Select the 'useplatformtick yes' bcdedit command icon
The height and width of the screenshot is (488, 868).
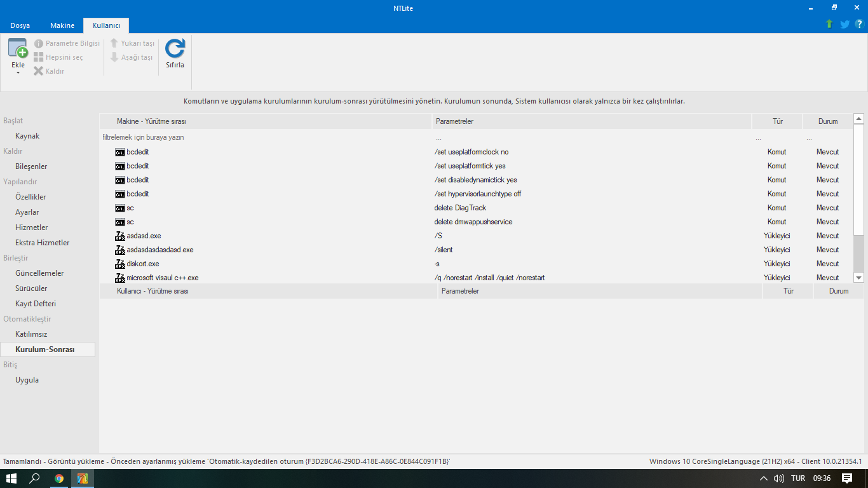120,166
